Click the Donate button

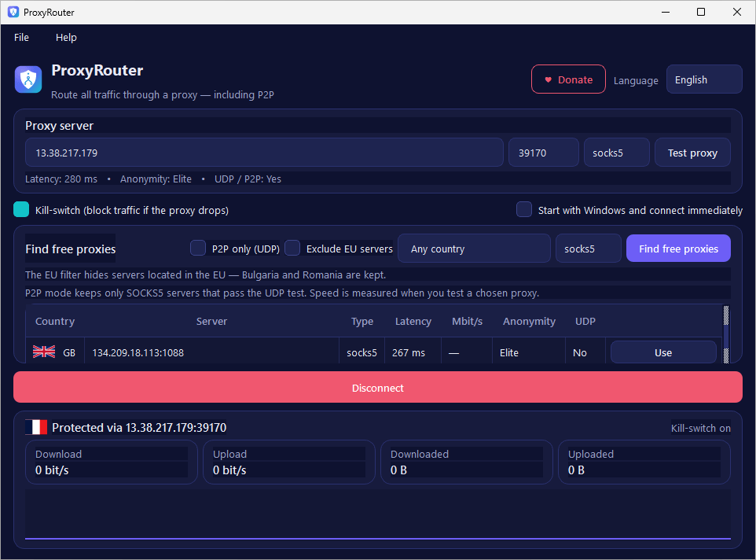tap(568, 79)
